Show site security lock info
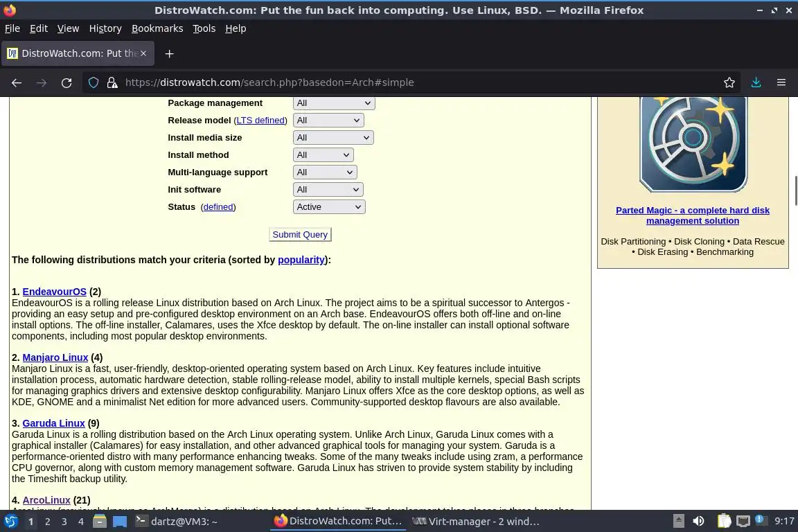 pyautogui.click(x=112, y=82)
